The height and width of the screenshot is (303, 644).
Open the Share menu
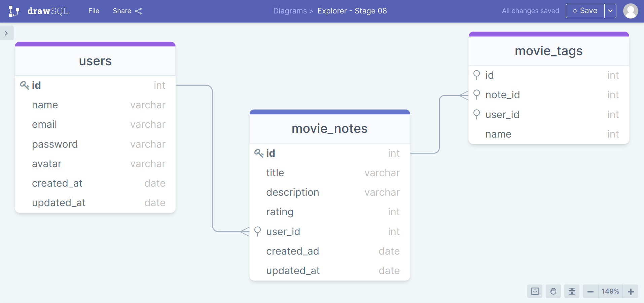pos(122,11)
